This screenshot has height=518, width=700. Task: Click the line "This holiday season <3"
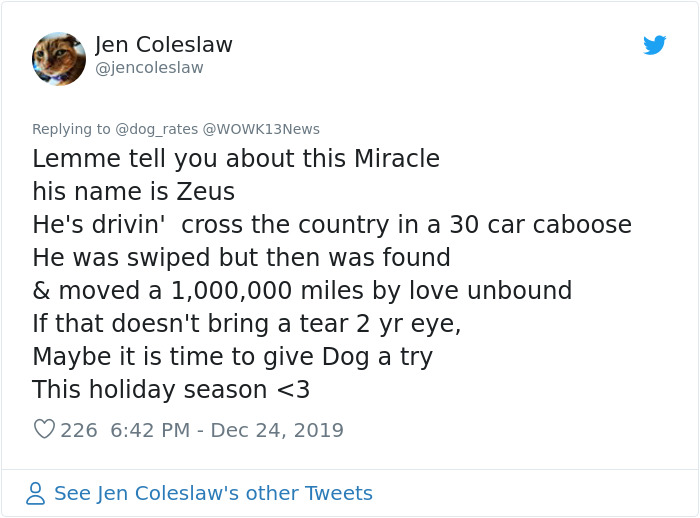click(x=171, y=389)
